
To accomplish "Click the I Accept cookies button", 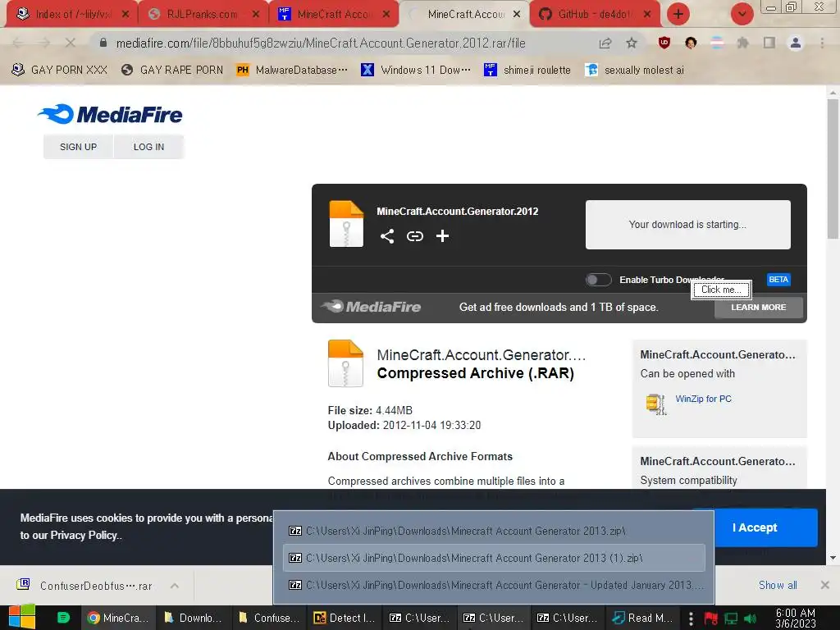I will pyautogui.click(x=755, y=527).
